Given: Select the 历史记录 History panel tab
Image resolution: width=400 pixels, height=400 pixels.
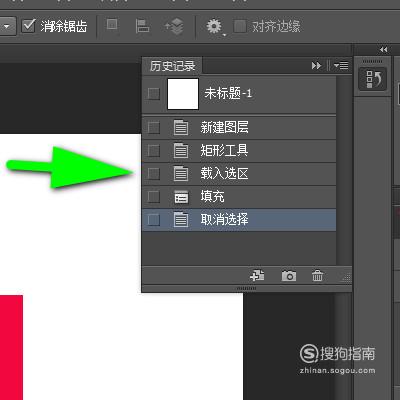Looking at the screenshot, I should click(x=172, y=66).
